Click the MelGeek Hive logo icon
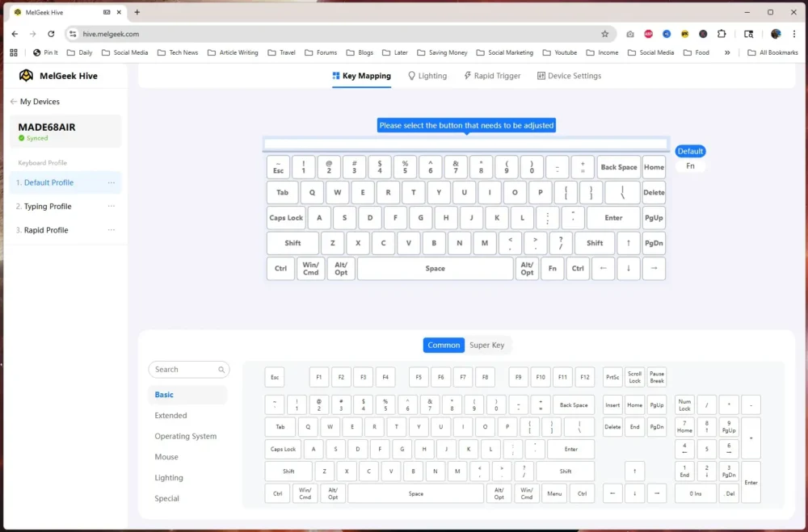The image size is (808, 532). (27, 76)
